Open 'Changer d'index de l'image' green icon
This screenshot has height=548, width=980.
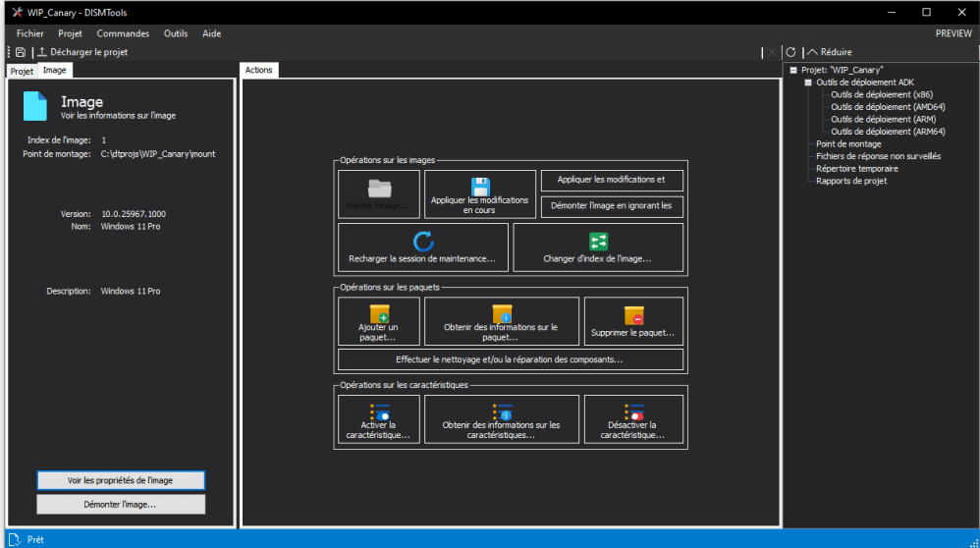coord(598,241)
